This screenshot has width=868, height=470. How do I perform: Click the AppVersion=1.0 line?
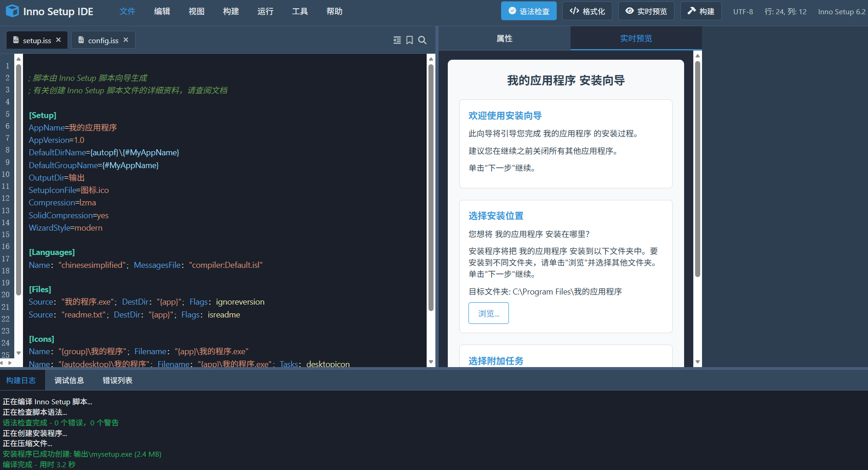pos(57,140)
